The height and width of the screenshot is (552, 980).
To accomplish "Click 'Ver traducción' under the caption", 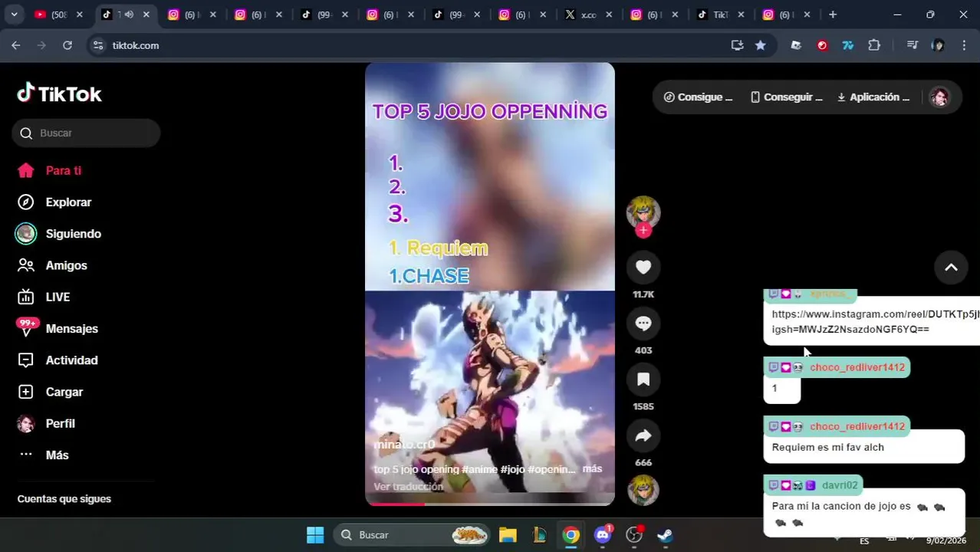I will pos(408,486).
